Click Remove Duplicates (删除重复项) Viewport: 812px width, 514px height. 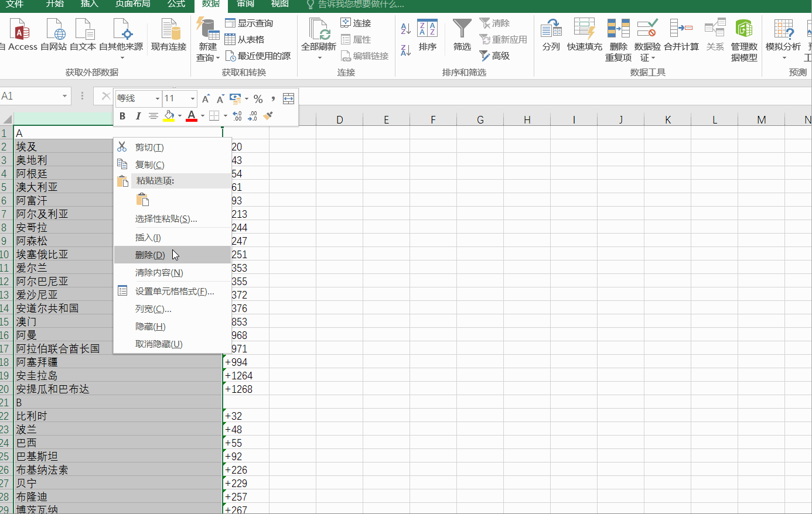coord(619,40)
